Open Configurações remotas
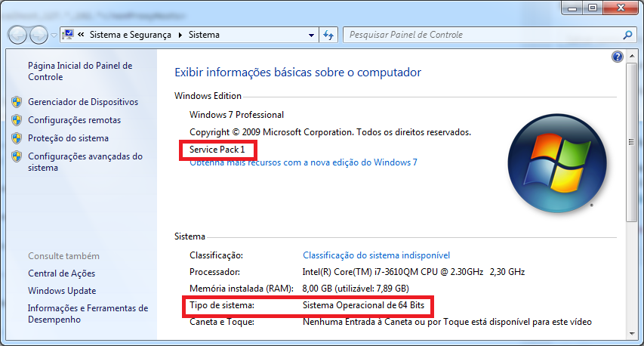The height and width of the screenshot is (346, 644). click(x=74, y=120)
